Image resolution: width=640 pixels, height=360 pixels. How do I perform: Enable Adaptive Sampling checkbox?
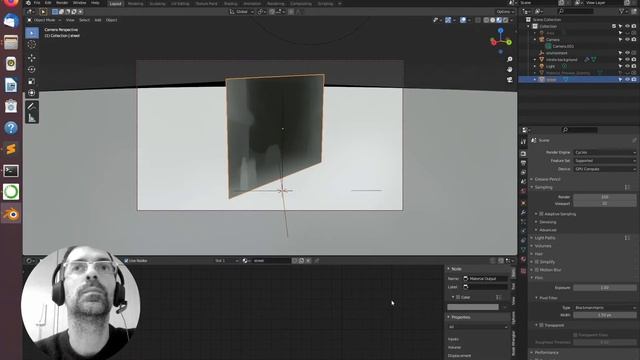542,214
